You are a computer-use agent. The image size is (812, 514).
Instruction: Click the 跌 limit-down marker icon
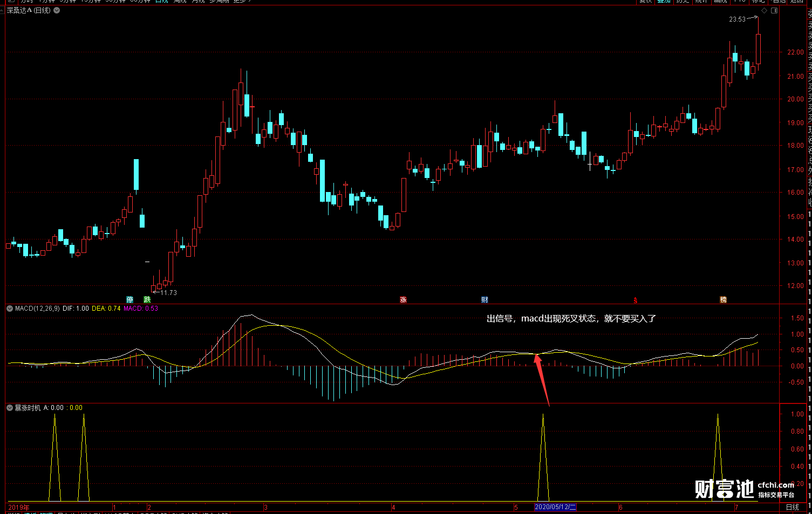[147, 300]
